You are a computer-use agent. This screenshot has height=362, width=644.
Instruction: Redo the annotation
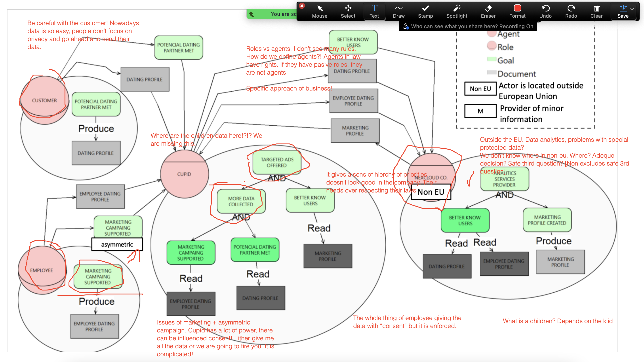(x=571, y=11)
